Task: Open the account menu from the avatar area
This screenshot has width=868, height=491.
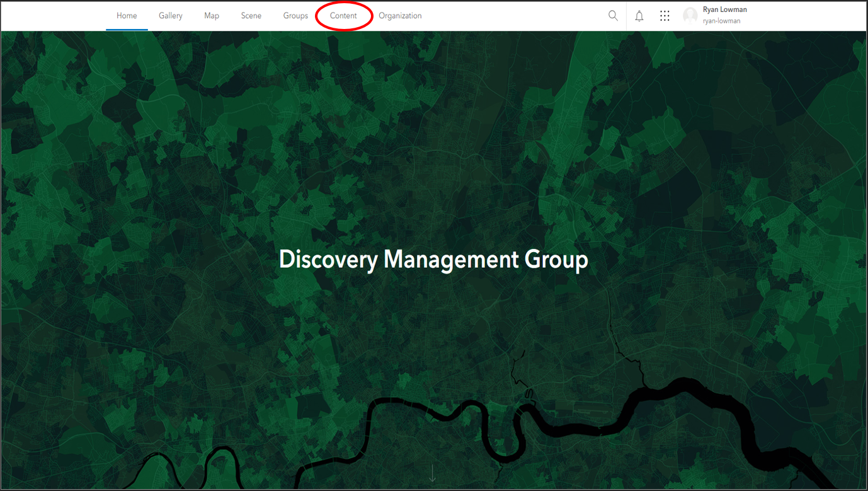Action: click(x=690, y=15)
